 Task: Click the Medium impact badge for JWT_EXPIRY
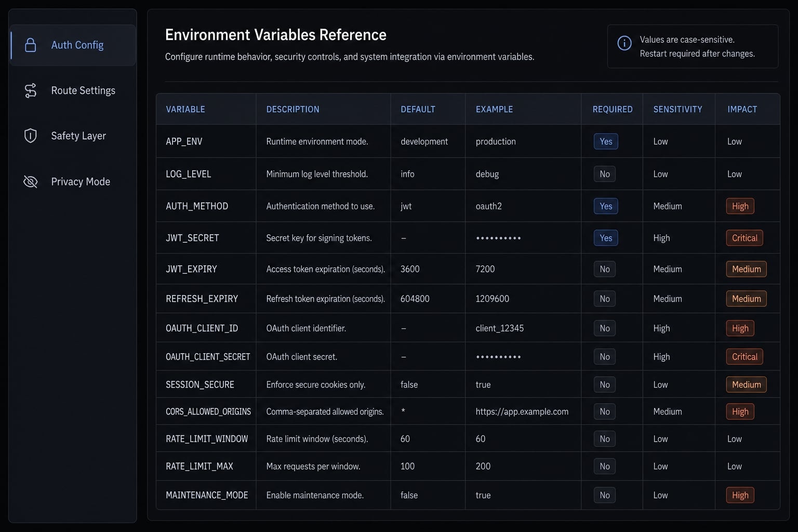click(746, 269)
